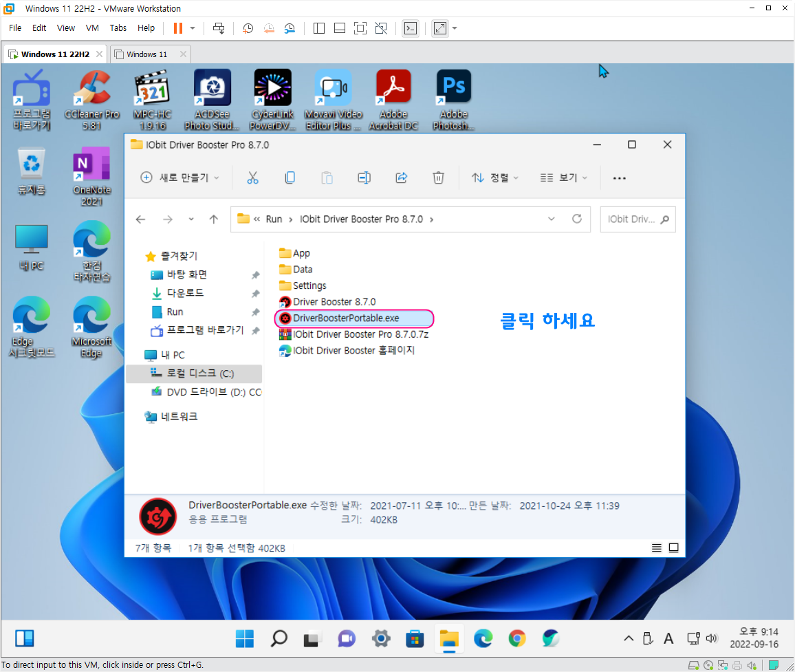This screenshot has height=672, width=795.
Task: Open VMware Tabs menu
Action: [118, 28]
